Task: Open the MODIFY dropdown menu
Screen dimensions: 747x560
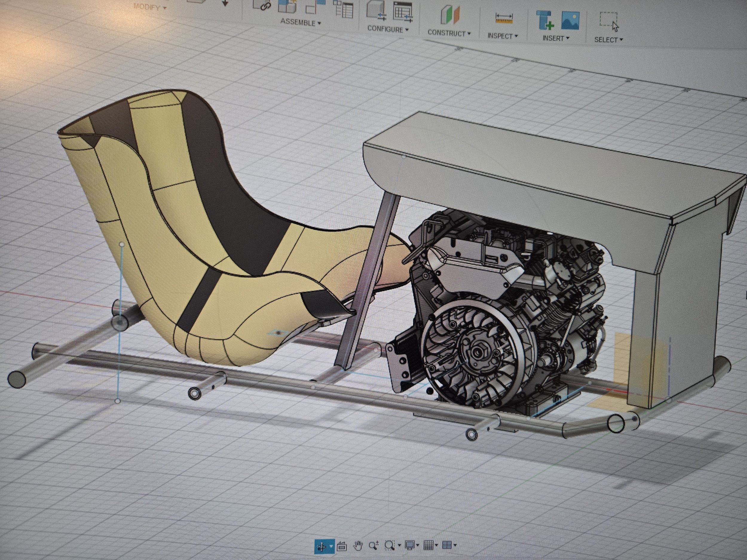Action: pos(150,7)
